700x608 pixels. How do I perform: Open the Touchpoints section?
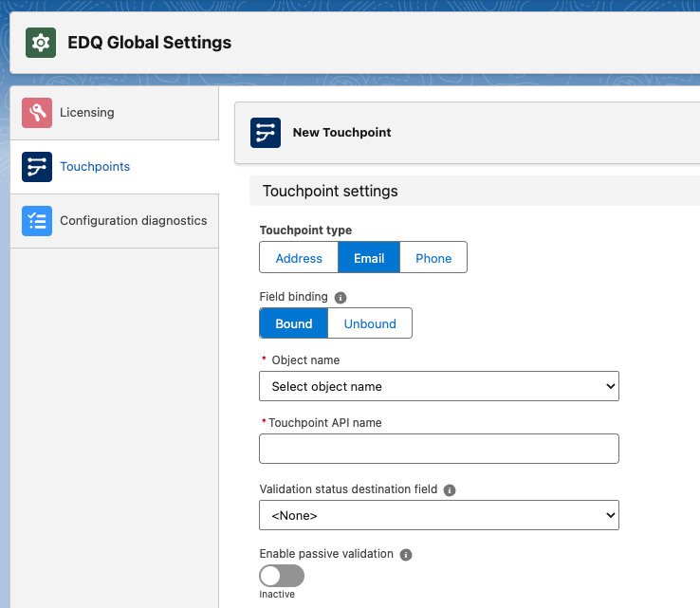pyautogui.click(x=115, y=167)
